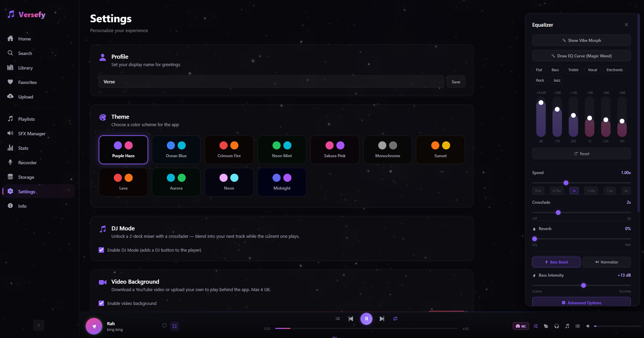644x338 pixels.
Task: Save the profile display name
Action: click(x=456, y=82)
